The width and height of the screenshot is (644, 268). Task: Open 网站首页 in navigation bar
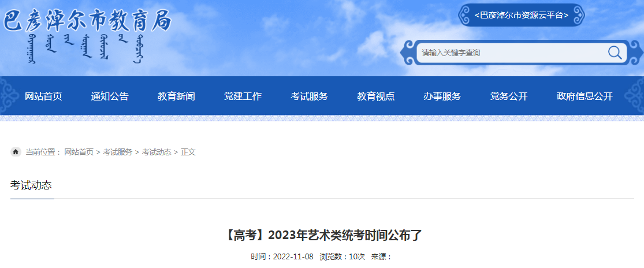tap(43, 96)
